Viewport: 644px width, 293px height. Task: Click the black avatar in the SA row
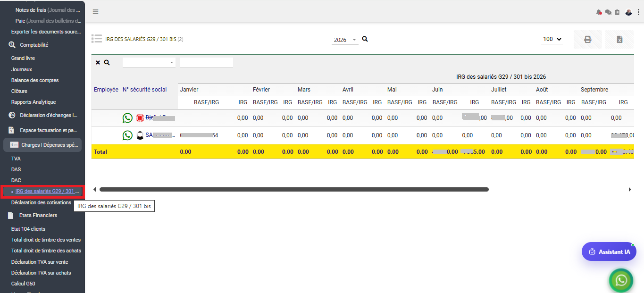pos(140,135)
